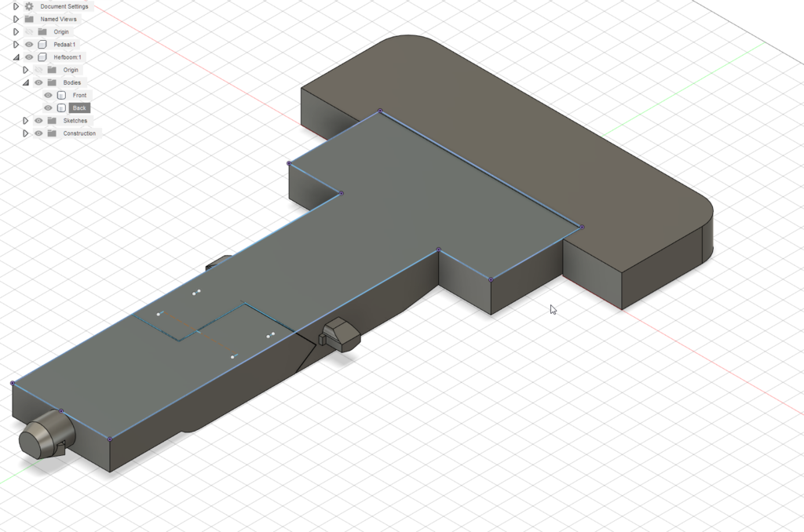
Task: Expand the Construction folder
Action: point(25,133)
